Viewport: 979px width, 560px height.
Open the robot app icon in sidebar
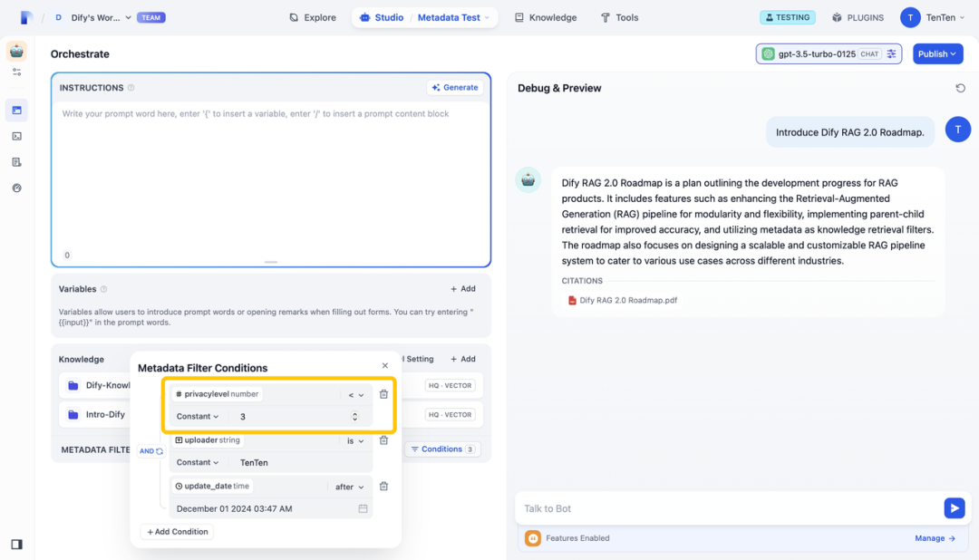17,51
